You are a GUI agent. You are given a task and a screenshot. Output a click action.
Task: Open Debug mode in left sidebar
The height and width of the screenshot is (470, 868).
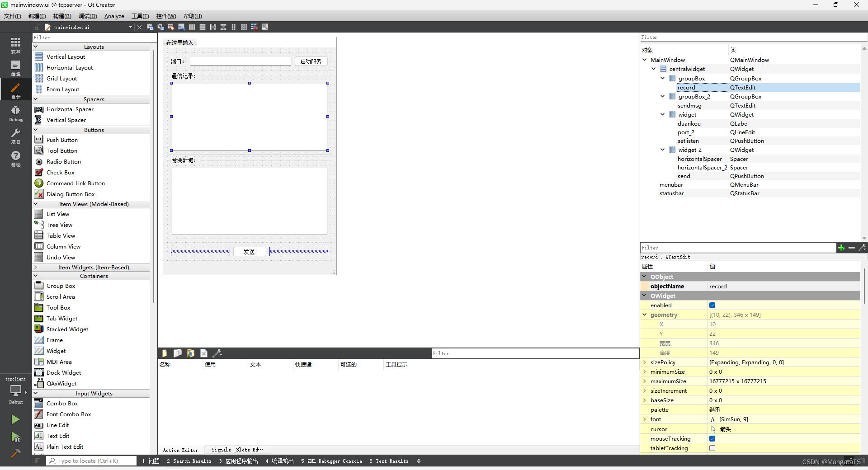[16, 113]
